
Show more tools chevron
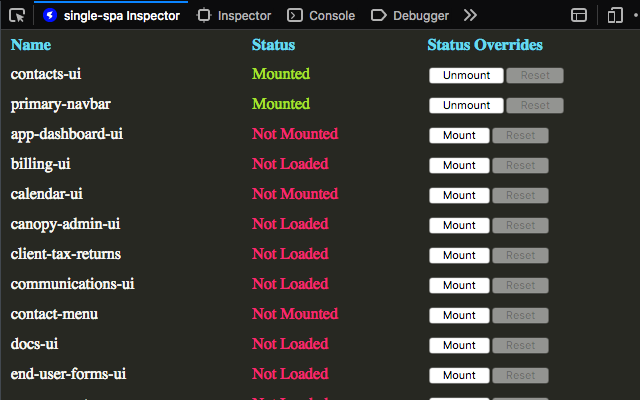tap(470, 16)
